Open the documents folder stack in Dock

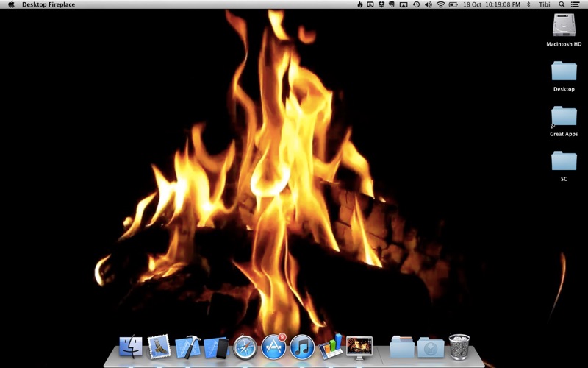click(x=402, y=347)
